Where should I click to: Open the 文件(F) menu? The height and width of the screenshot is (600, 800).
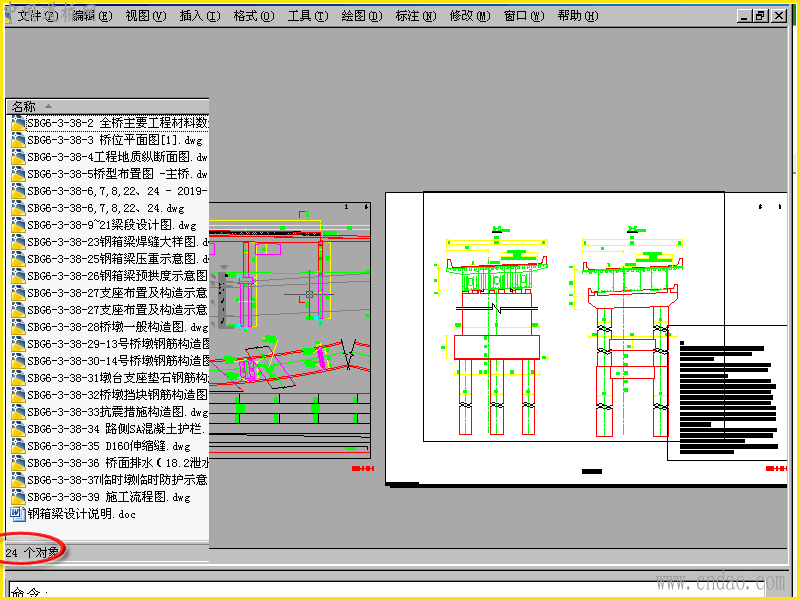tap(38, 16)
